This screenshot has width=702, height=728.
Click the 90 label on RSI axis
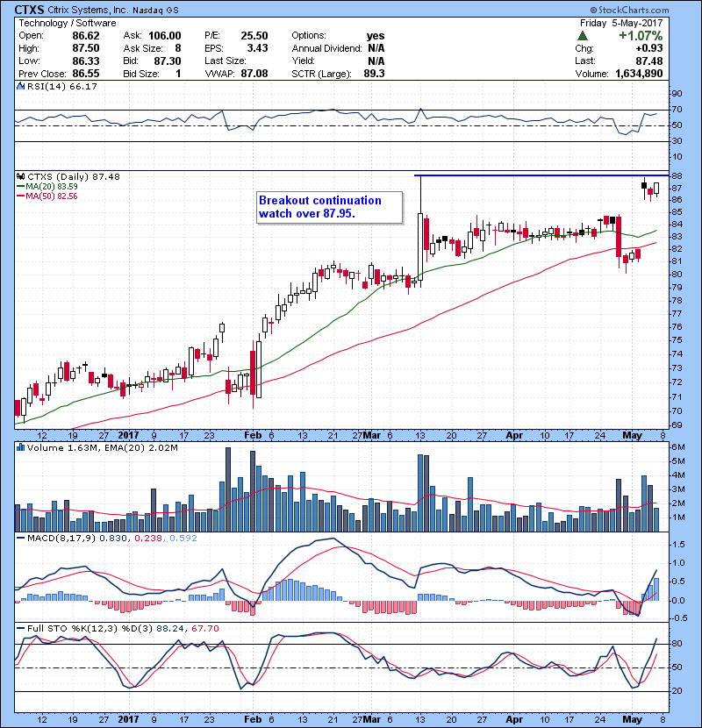pos(677,93)
